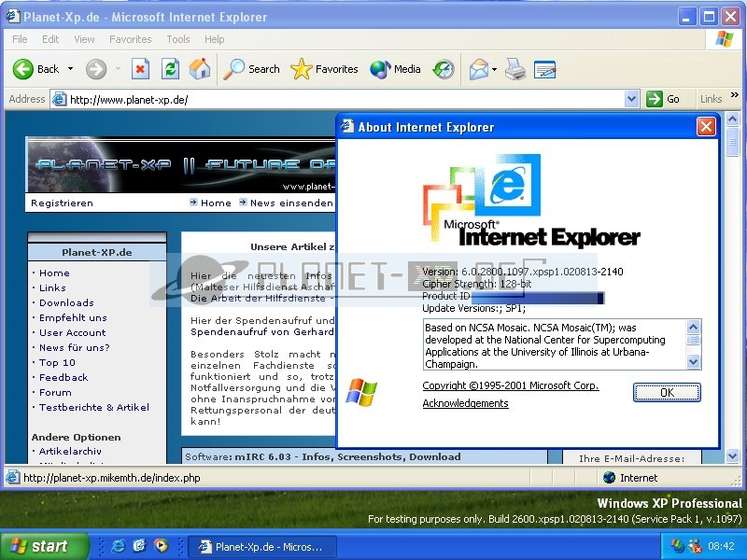Click the page scrollbar down arrow

point(732,456)
